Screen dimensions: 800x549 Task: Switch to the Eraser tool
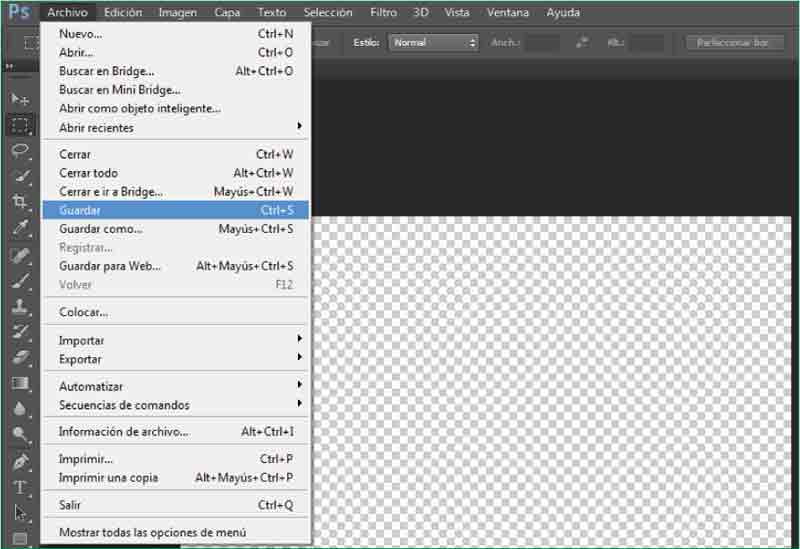[x=20, y=358]
